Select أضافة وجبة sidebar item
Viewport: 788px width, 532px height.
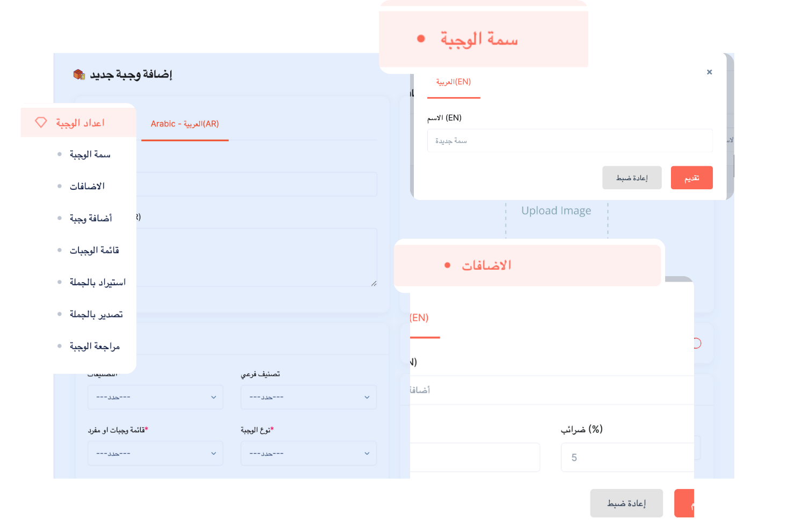pyautogui.click(x=90, y=218)
